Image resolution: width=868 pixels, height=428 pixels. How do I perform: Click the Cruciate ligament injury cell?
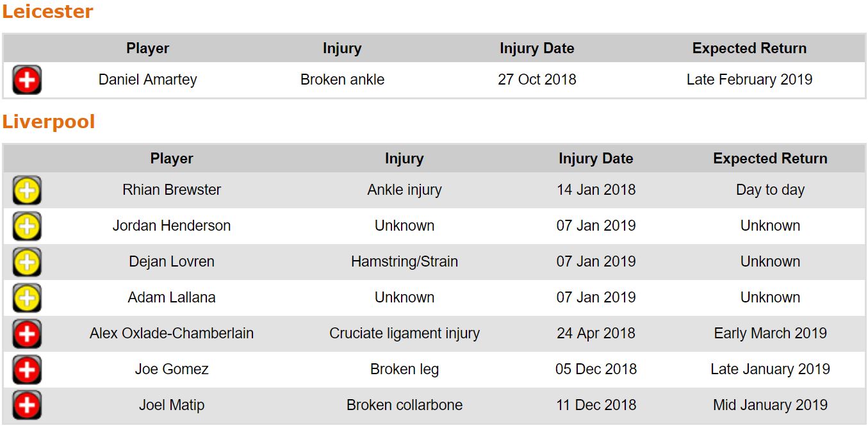[x=404, y=334]
